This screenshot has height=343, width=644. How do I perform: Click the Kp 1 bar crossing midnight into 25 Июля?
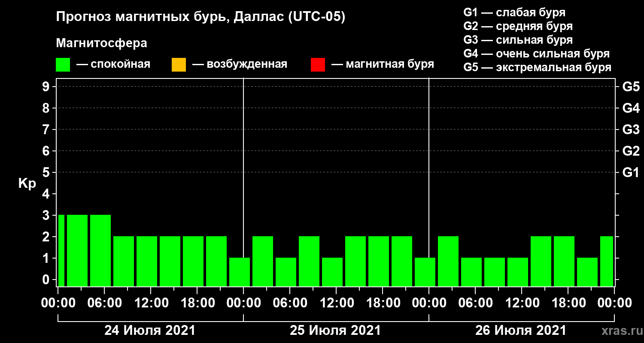click(x=240, y=272)
